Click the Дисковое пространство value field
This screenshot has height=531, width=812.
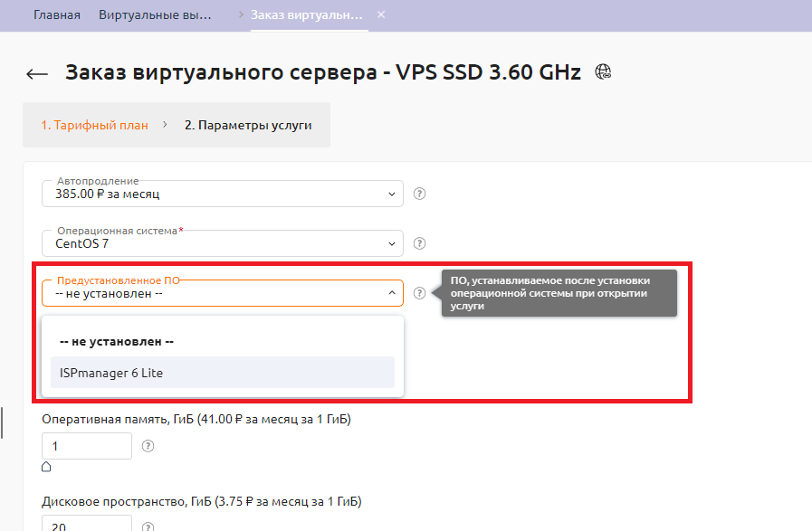pyautogui.click(x=87, y=524)
